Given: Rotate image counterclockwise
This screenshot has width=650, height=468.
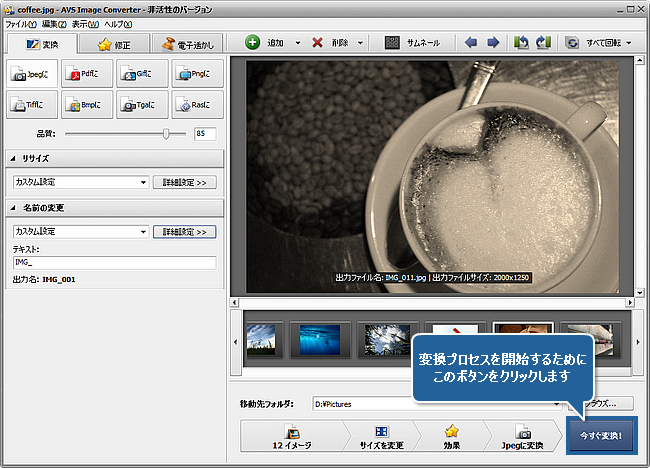Looking at the screenshot, I should (521, 42).
